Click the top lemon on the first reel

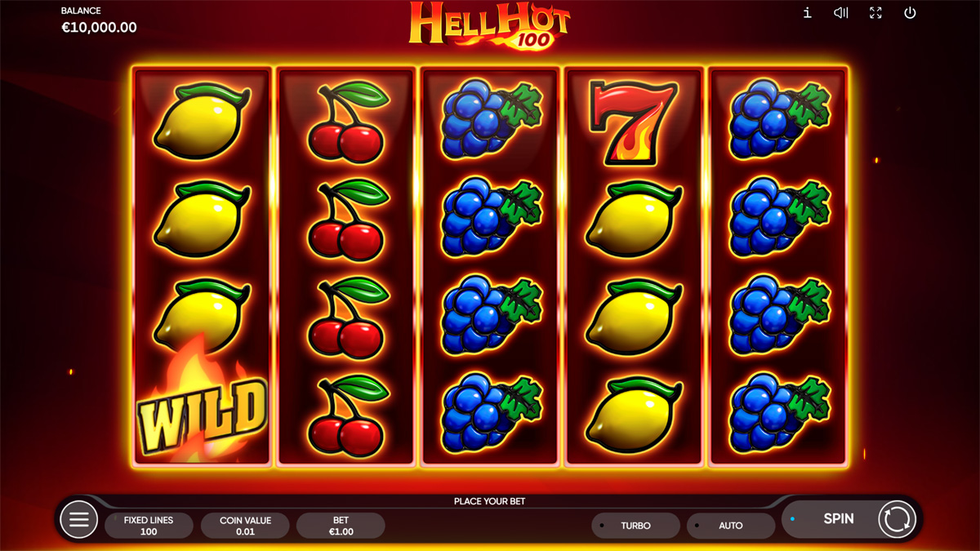coord(201,121)
